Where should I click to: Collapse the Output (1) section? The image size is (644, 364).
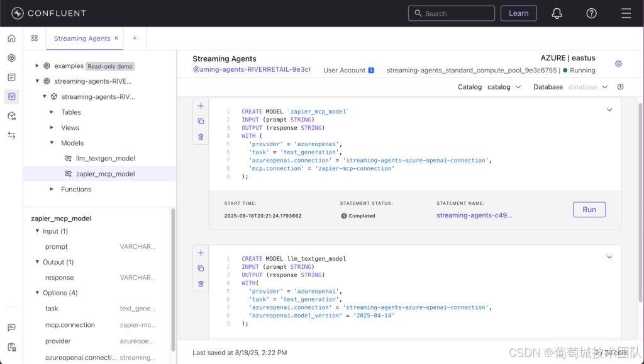[37, 262]
